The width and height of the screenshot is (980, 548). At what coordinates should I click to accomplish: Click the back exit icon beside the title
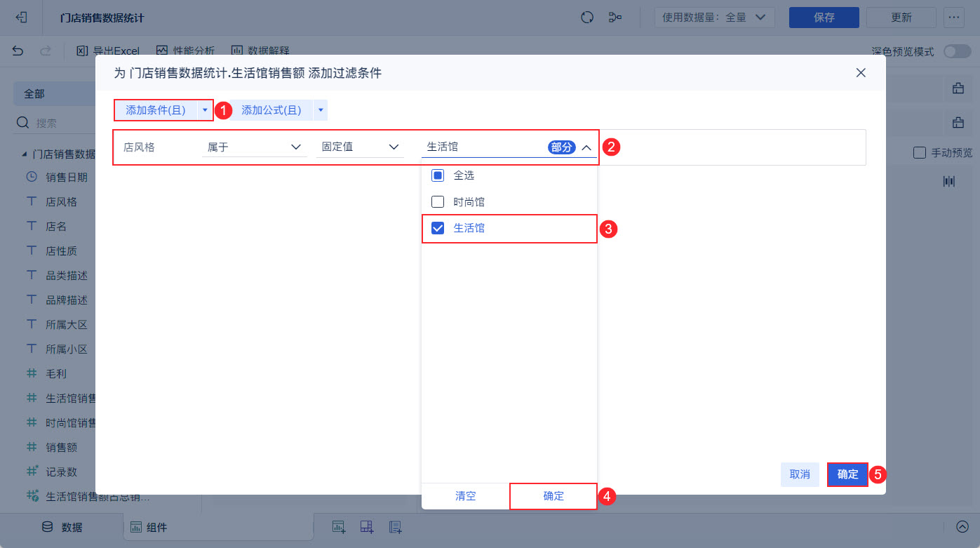point(21,18)
